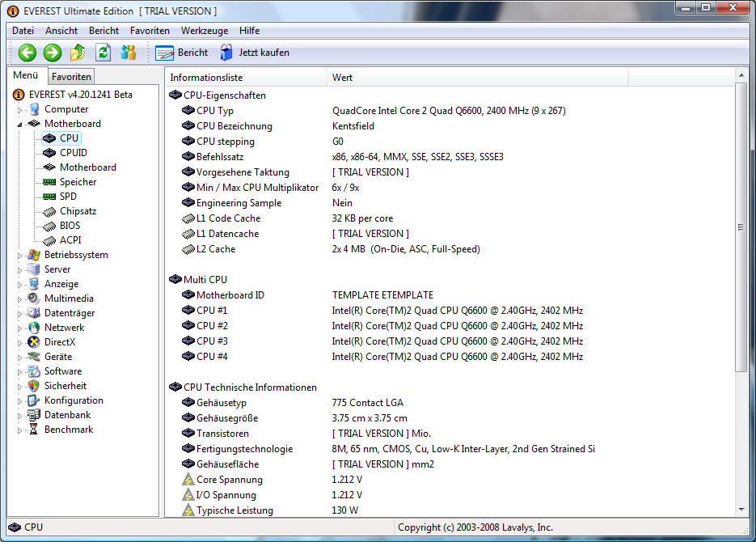Image resolution: width=756 pixels, height=542 pixels.
Task: Click the Jetzt kaufen button label
Action: 264,53
